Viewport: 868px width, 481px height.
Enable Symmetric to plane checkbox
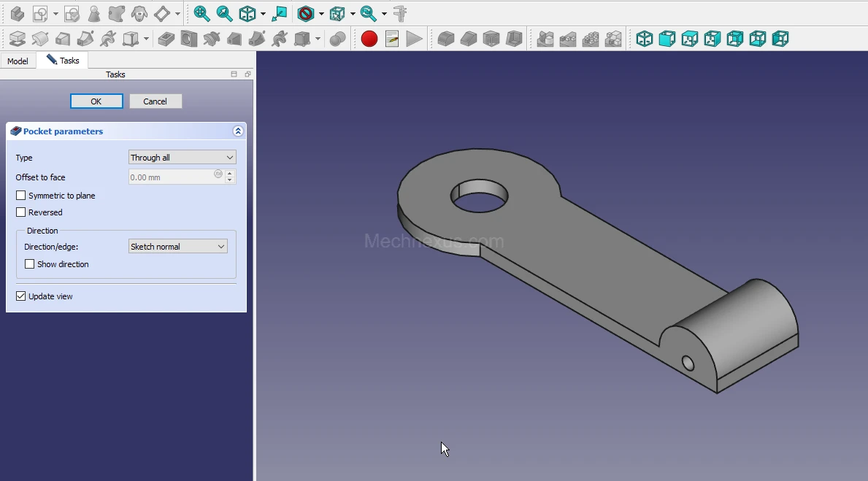(x=21, y=196)
